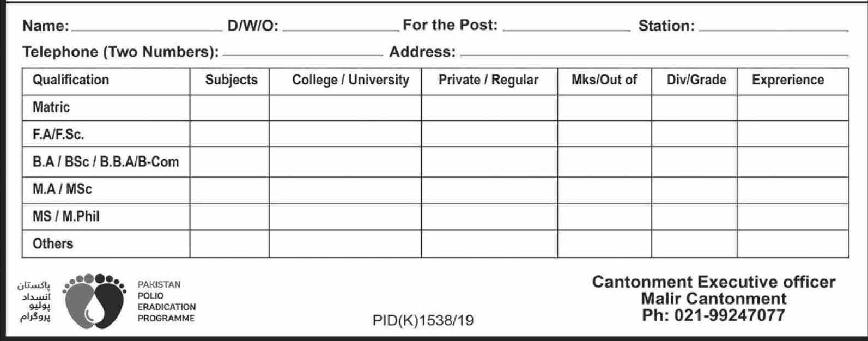
Task: Click the PID(K)1538/19 reference text
Action: (423, 321)
